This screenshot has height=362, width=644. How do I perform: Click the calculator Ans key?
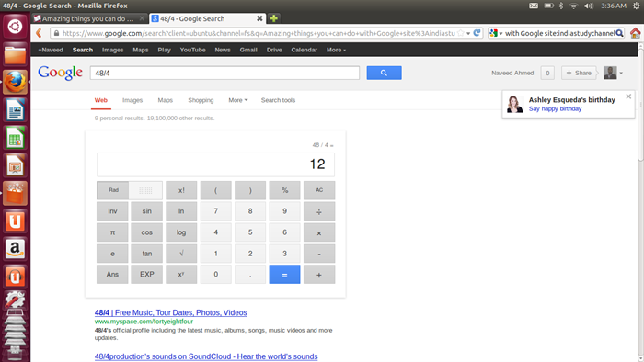click(x=112, y=275)
